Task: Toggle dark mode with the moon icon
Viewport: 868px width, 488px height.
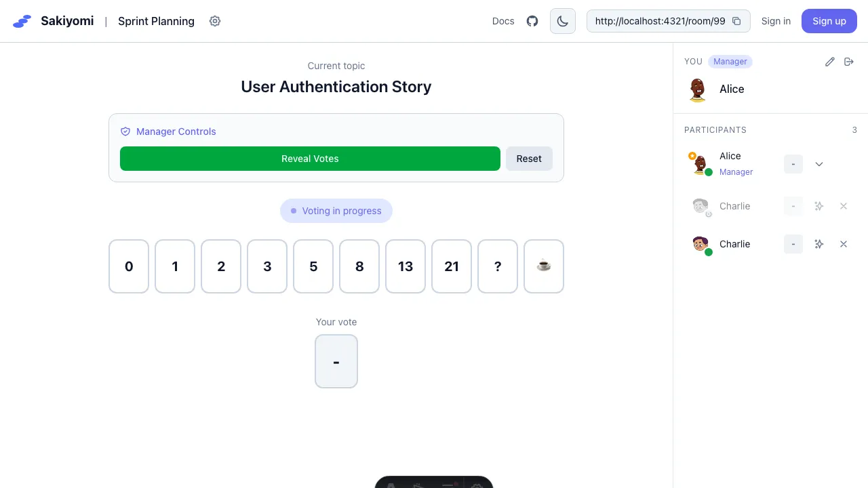Action: (x=562, y=21)
